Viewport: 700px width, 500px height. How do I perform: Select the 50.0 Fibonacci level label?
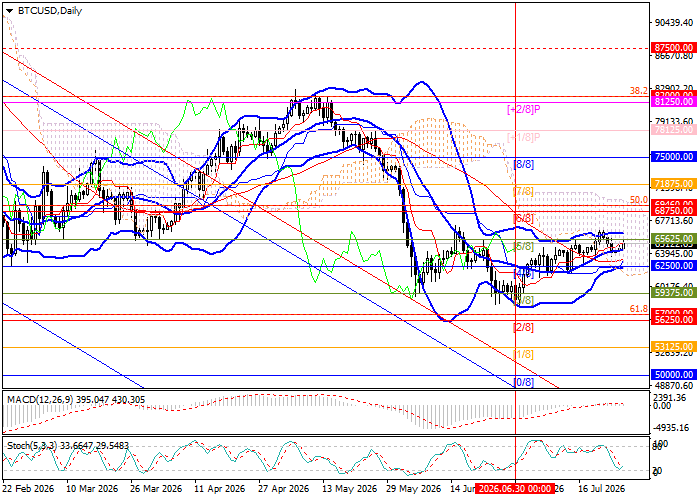[x=639, y=200]
